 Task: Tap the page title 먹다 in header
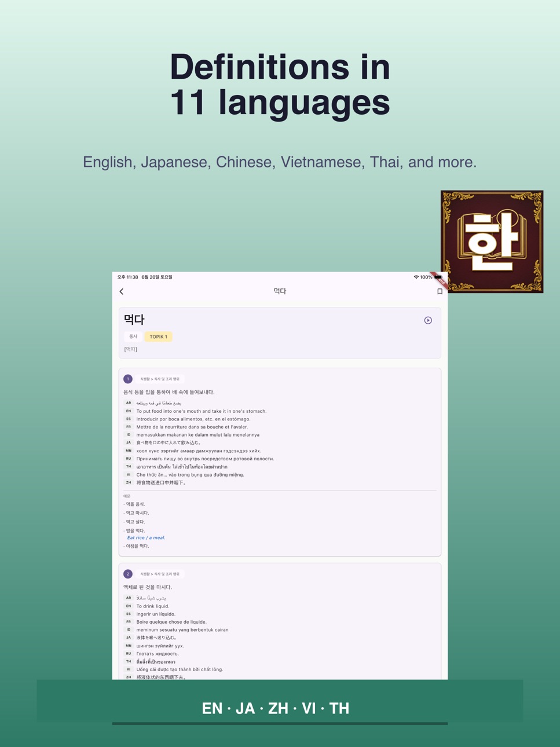point(280,291)
